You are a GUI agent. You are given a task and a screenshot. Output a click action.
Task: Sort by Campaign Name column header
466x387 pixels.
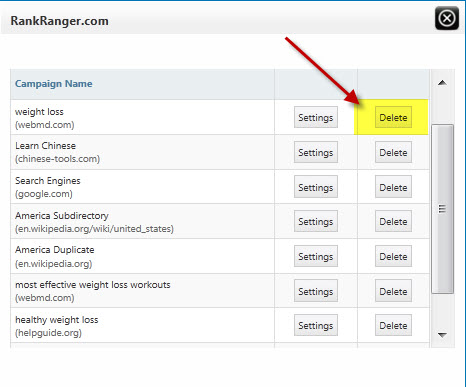click(54, 83)
